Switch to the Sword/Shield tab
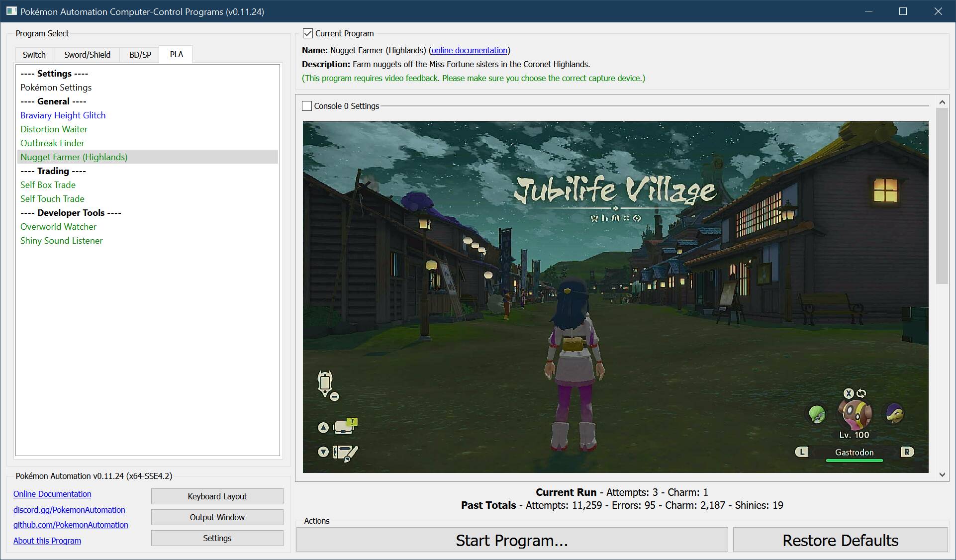This screenshot has height=560, width=956. pos(87,55)
